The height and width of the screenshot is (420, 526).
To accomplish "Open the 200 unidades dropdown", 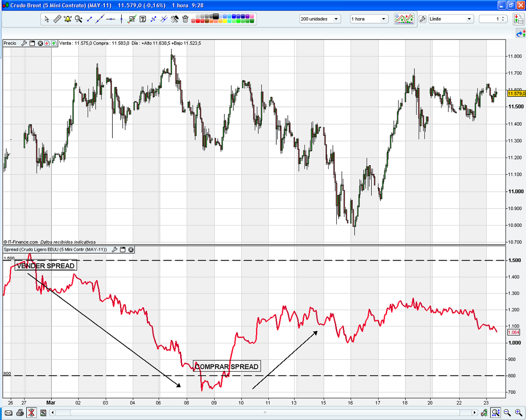I will 320,19.
